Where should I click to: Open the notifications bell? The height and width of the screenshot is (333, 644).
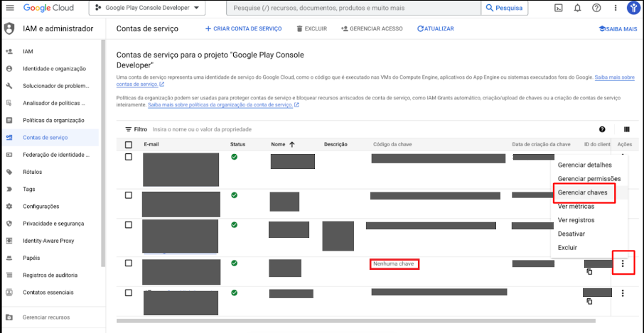577,8
